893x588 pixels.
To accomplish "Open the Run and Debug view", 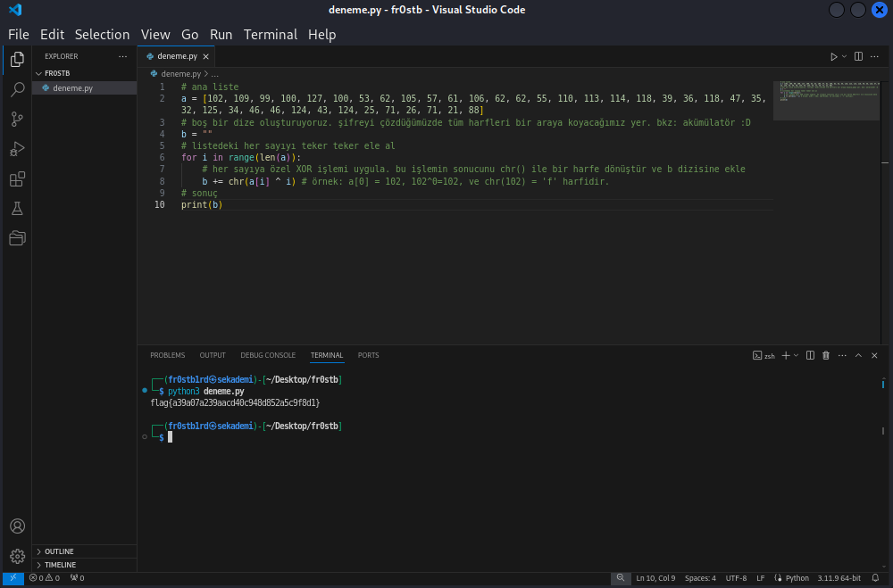I will (x=17, y=149).
